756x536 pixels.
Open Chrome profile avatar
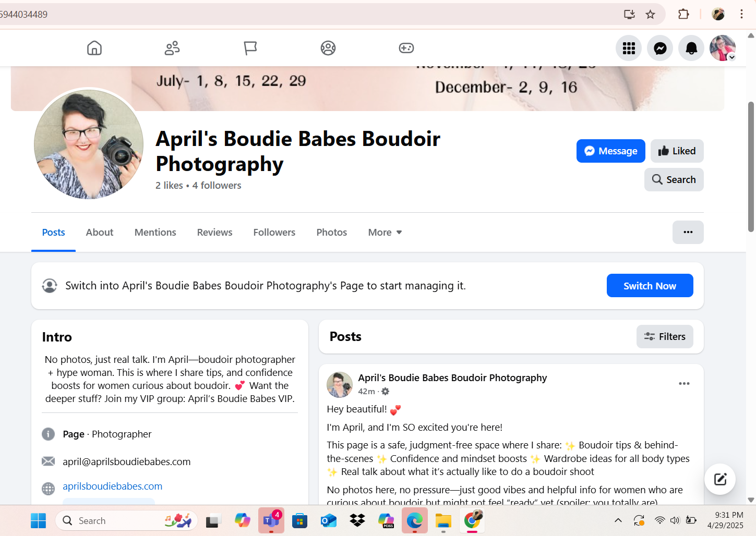[x=718, y=15]
